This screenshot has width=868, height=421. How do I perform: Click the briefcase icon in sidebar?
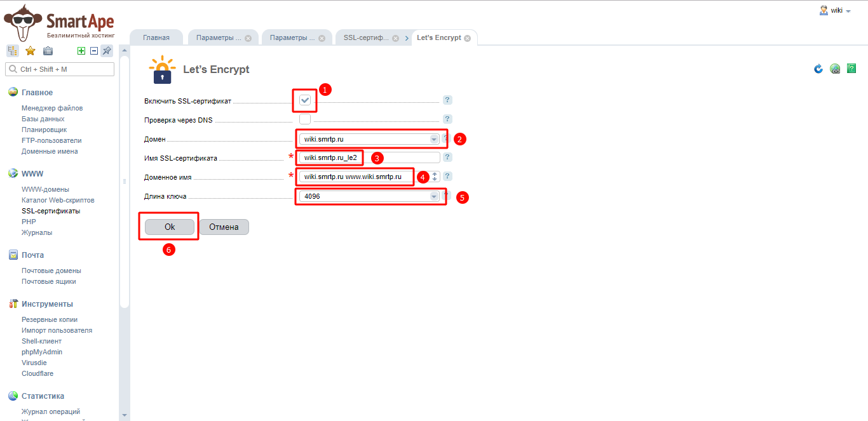(x=48, y=51)
